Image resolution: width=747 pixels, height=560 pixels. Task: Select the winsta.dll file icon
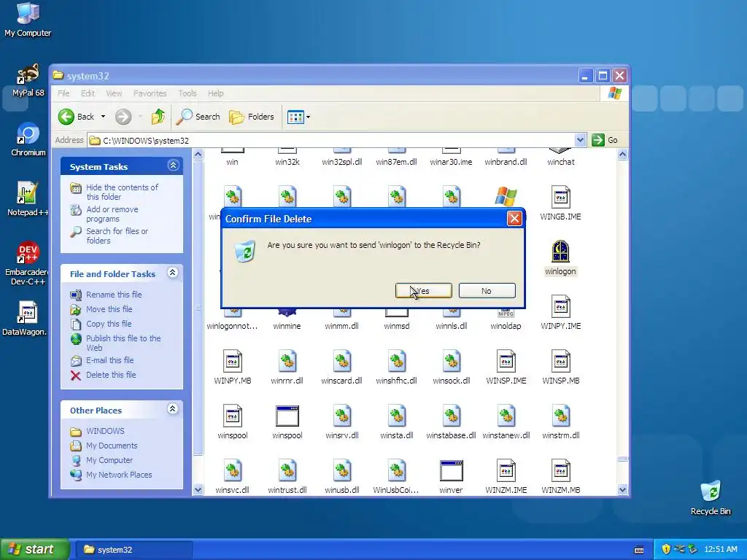click(396, 416)
